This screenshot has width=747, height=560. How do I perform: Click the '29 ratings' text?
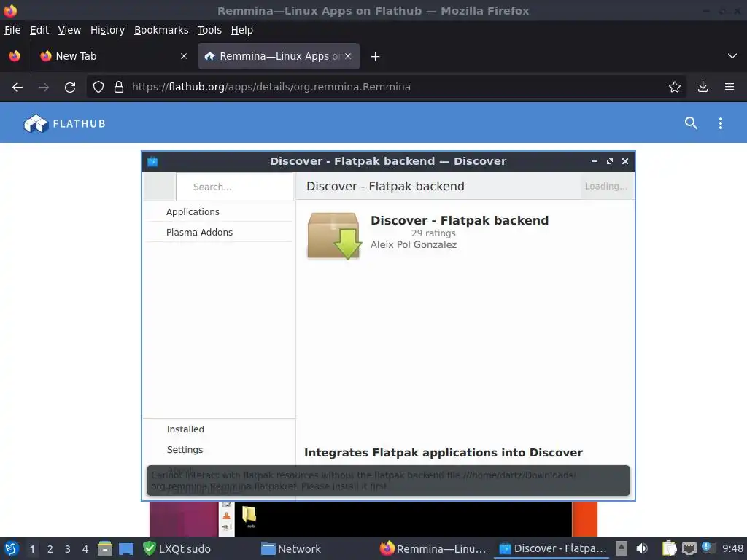(x=433, y=233)
